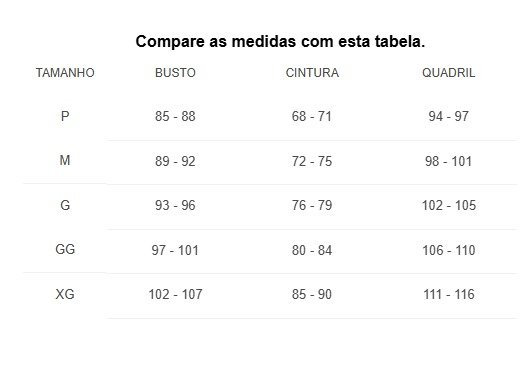The image size is (523, 365).
Task: Click hip value 98 - 101
Action: pyautogui.click(x=449, y=161)
